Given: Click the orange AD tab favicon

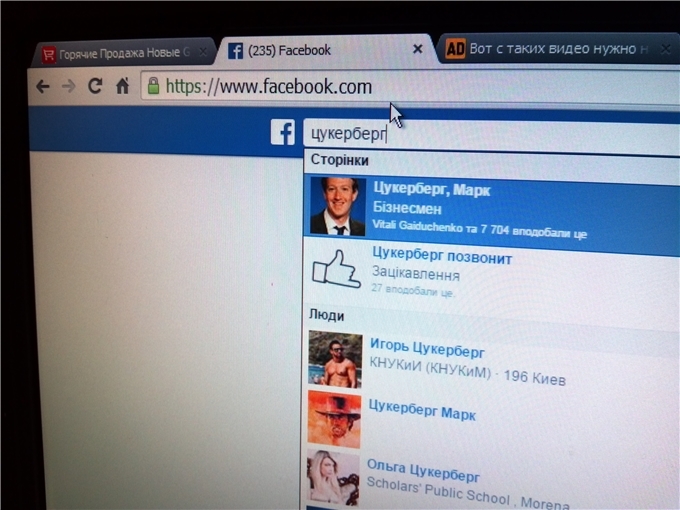Looking at the screenshot, I should click(455, 49).
